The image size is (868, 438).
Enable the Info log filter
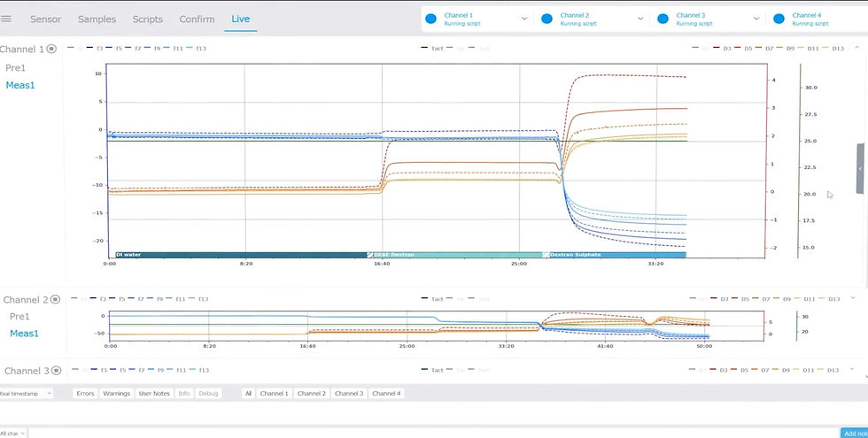pos(184,393)
